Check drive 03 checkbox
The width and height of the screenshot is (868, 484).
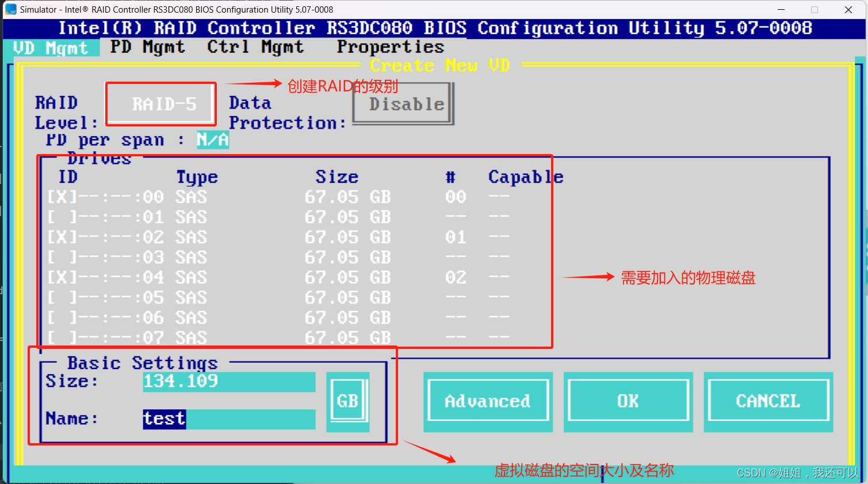pos(62,258)
